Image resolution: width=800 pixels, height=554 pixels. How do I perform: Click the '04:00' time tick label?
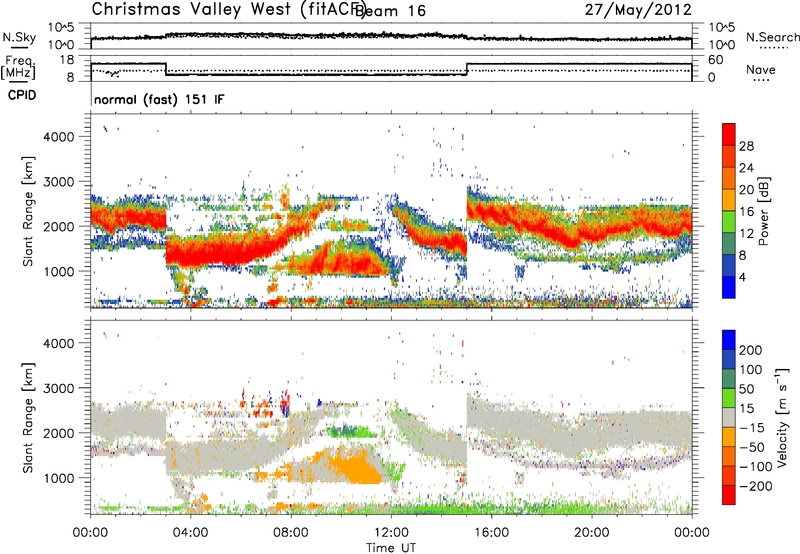tap(191, 533)
